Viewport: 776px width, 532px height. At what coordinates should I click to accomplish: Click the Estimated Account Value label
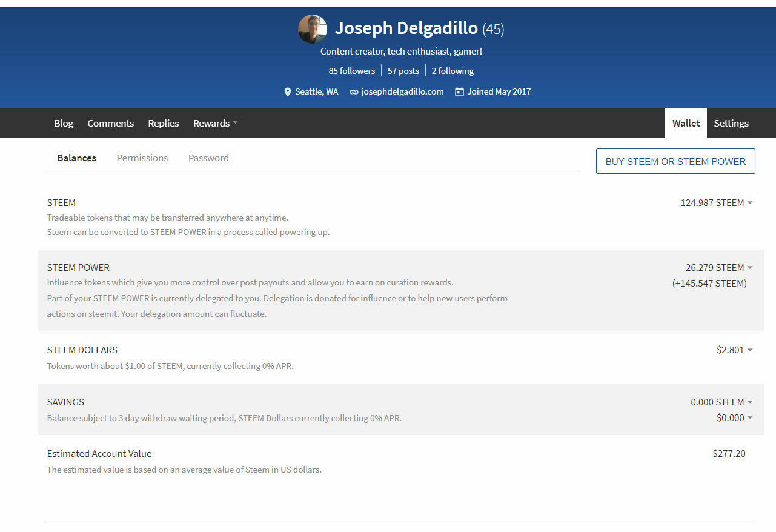99,453
